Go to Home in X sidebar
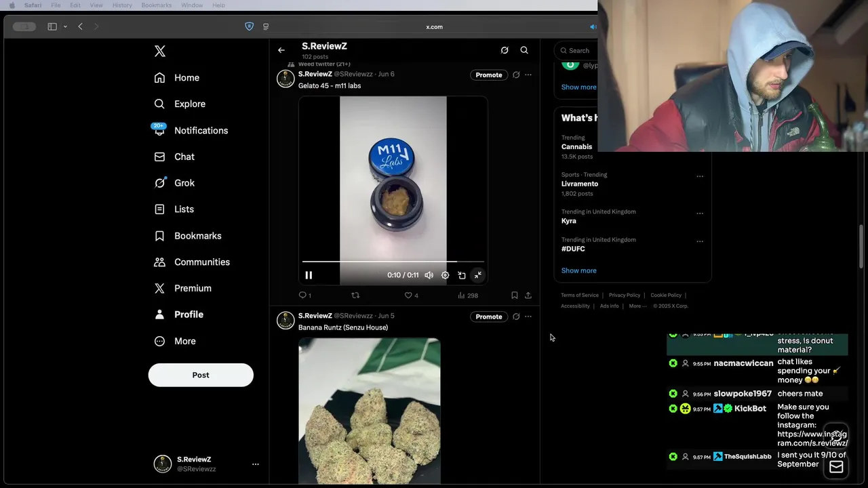 coord(177,78)
